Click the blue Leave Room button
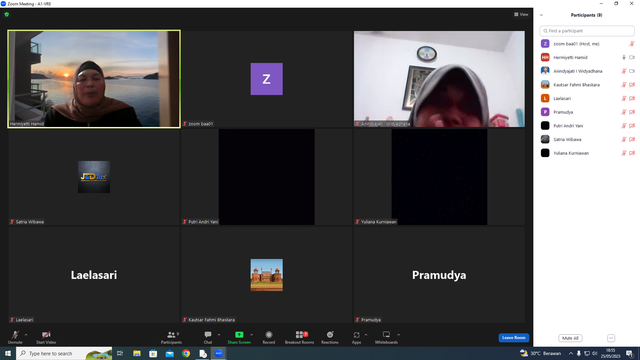Screen dimensions: 640x360 513,338
